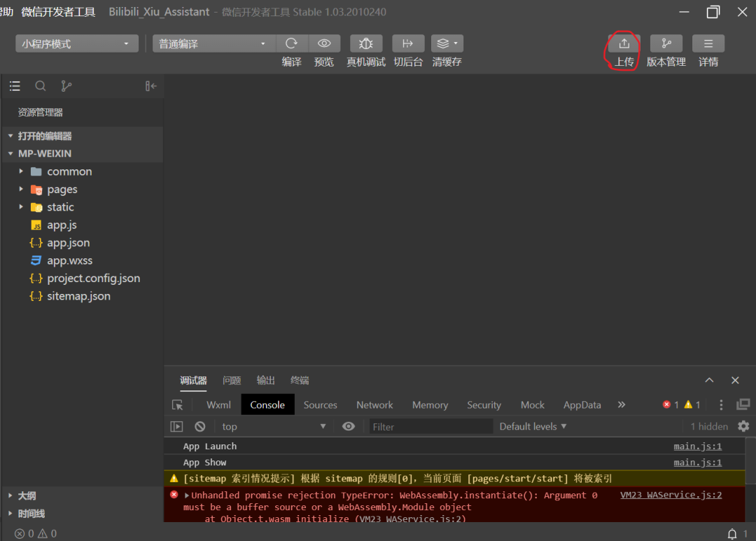Click the Real Device Debug (真机调试) bug icon
Image resolution: width=756 pixels, height=541 pixels.
(366, 43)
